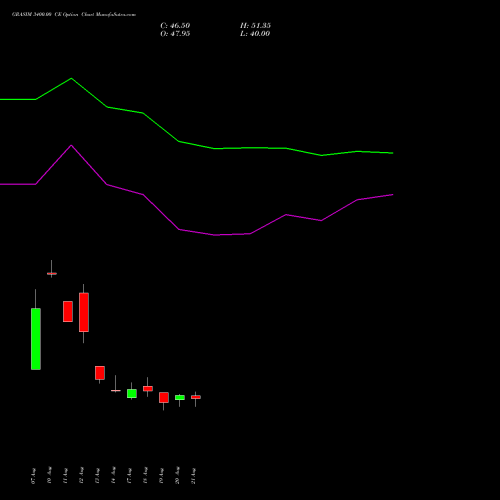
Task: Select the high value 'H: 51.35'
Action: coord(255,26)
